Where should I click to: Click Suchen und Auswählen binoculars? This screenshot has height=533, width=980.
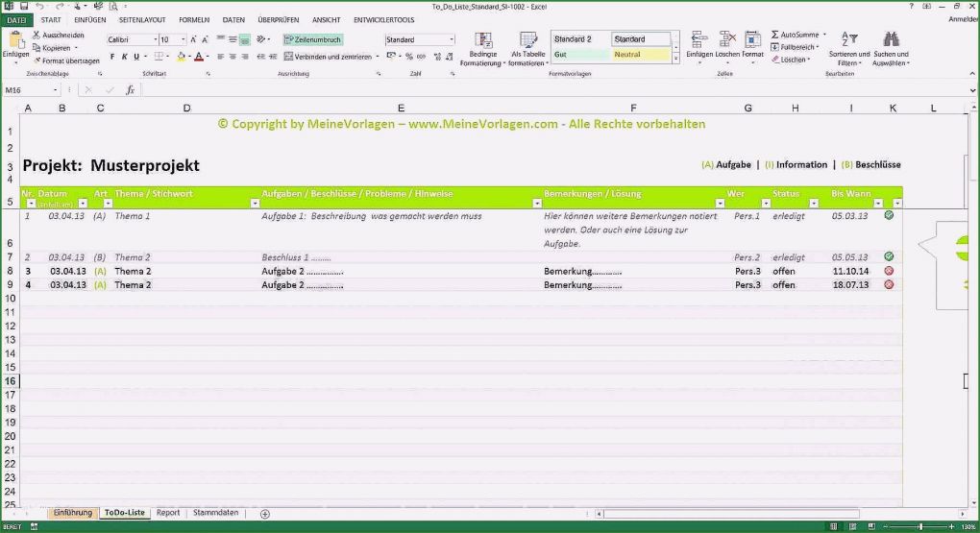(891, 41)
